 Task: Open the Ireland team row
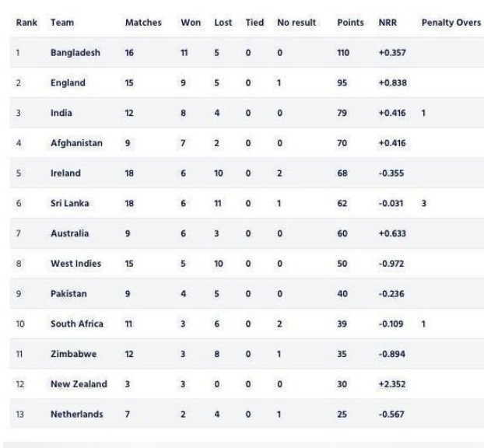(x=65, y=173)
